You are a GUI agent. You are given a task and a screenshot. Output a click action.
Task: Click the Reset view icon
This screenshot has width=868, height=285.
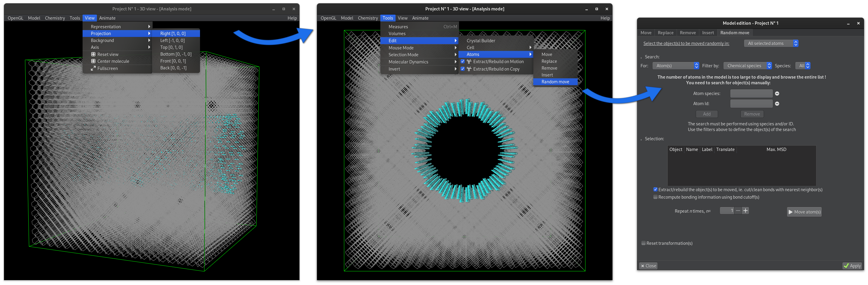pos(93,54)
